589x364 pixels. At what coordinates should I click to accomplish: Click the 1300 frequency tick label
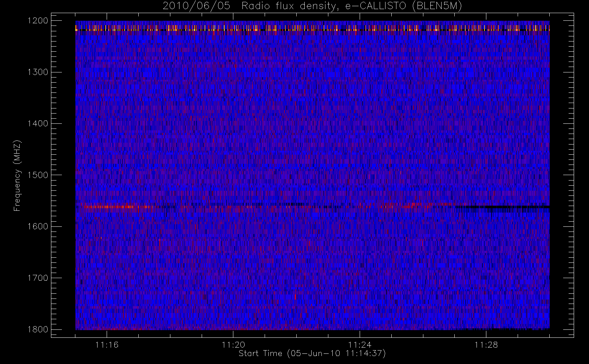click(x=38, y=72)
